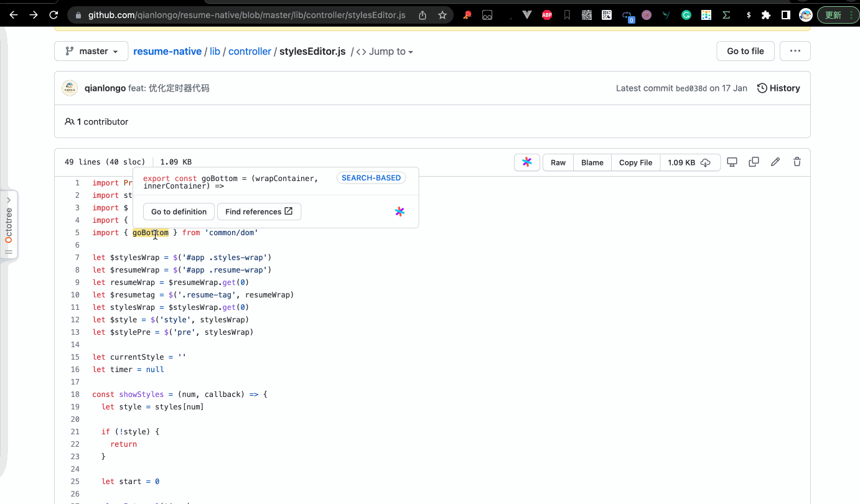
Task: Open the resume-native repository link
Action: [167, 52]
